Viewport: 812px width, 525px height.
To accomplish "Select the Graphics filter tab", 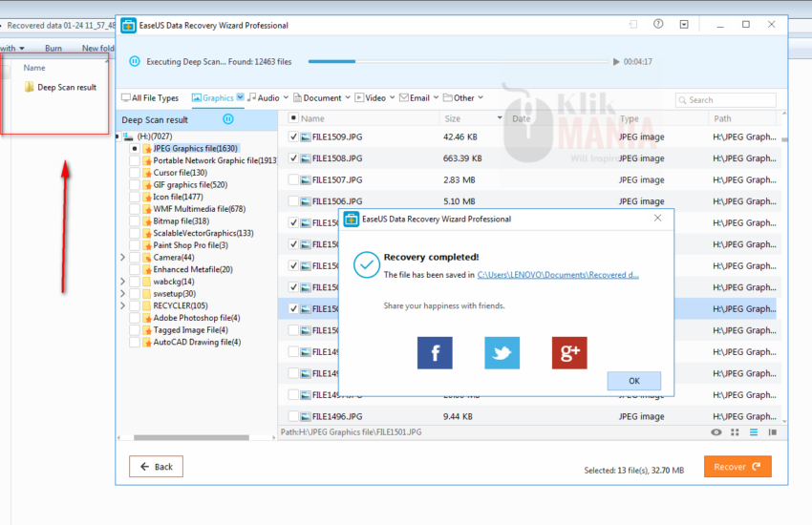I will pyautogui.click(x=213, y=97).
